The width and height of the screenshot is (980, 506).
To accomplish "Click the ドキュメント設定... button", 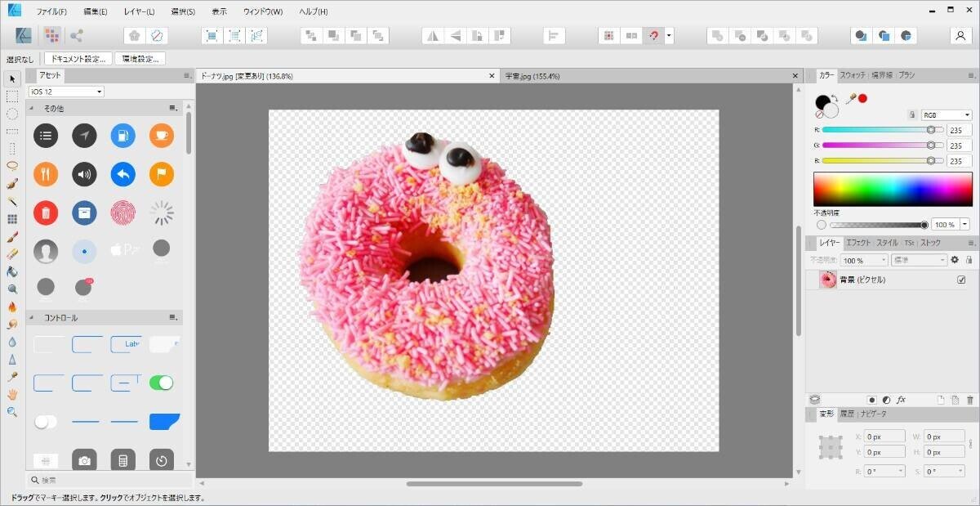I will click(78, 59).
